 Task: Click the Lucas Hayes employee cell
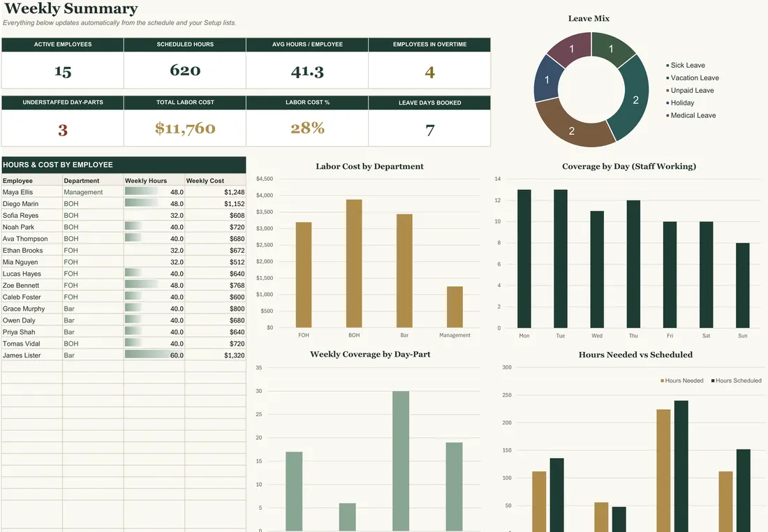[32, 274]
